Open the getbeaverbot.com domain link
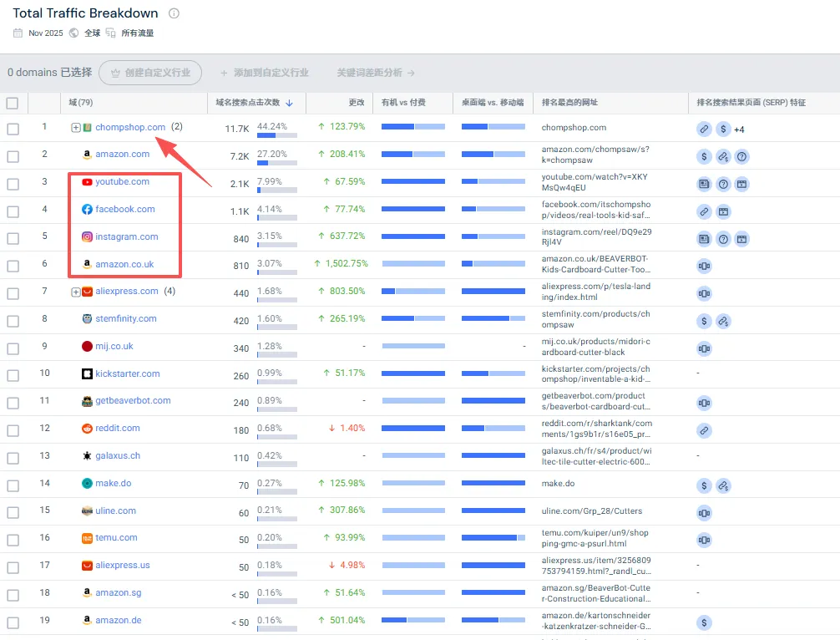 click(133, 400)
